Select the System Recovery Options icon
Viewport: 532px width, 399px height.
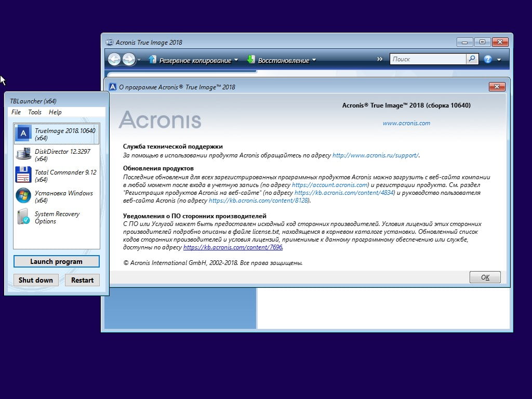point(23,217)
